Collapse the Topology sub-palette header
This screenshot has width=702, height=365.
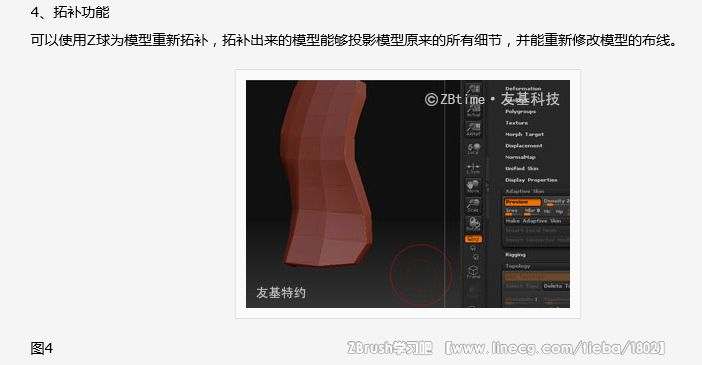click(518, 266)
